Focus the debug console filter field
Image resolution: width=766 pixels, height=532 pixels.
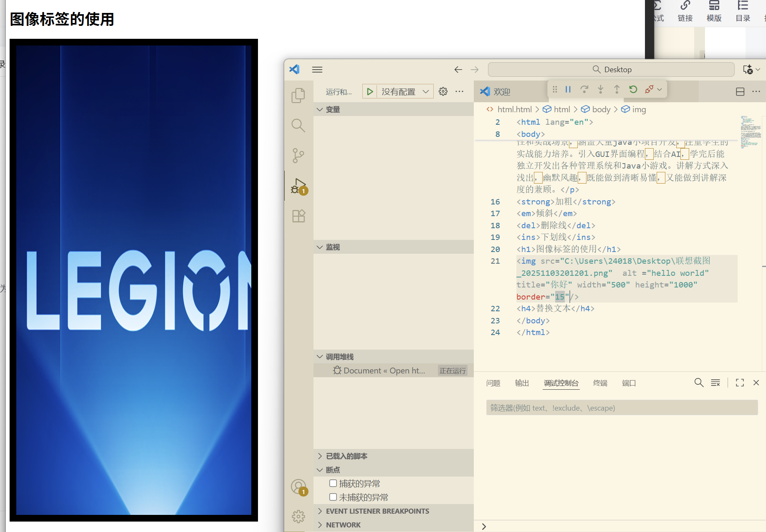(622, 408)
